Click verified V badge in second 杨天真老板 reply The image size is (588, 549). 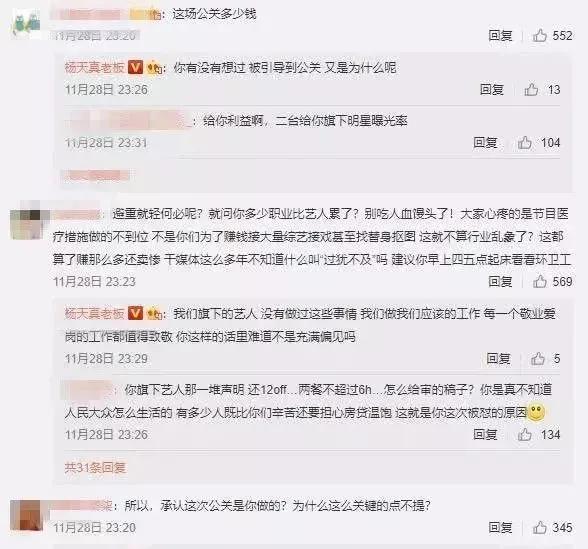pos(135,313)
